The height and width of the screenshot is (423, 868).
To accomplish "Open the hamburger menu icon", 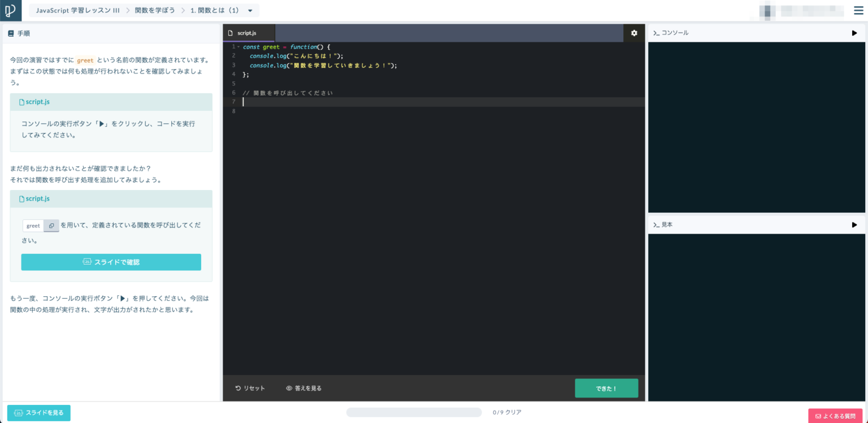I will pos(858,10).
